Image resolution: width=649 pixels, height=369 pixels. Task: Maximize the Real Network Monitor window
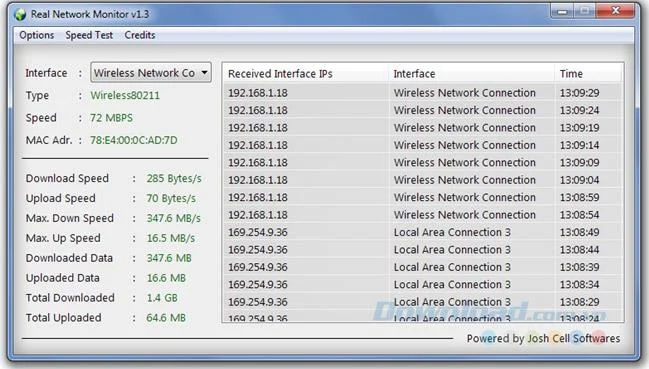click(x=585, y=11)
